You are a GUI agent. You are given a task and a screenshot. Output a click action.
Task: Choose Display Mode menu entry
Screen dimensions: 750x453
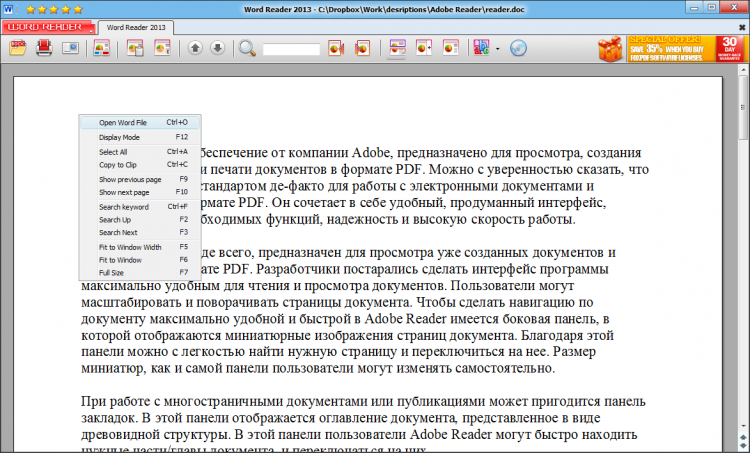[140, 137]
